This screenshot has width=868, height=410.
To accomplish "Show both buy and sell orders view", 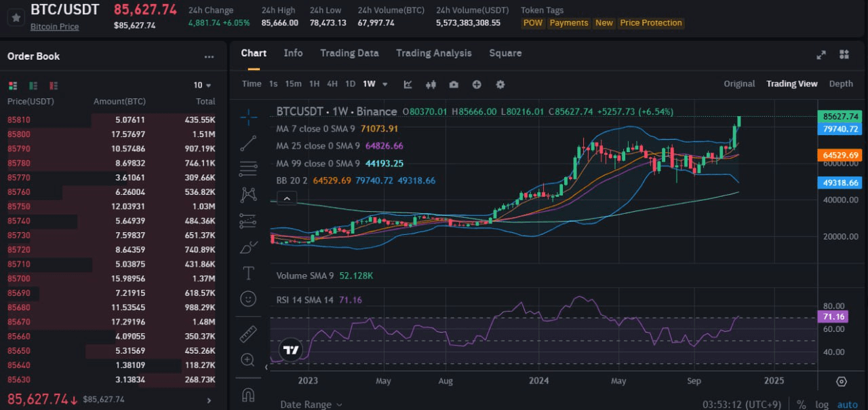I will click(12, 86).
